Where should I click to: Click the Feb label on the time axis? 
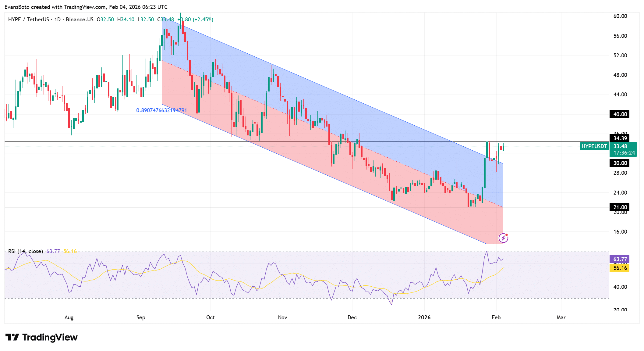(496, 317)
